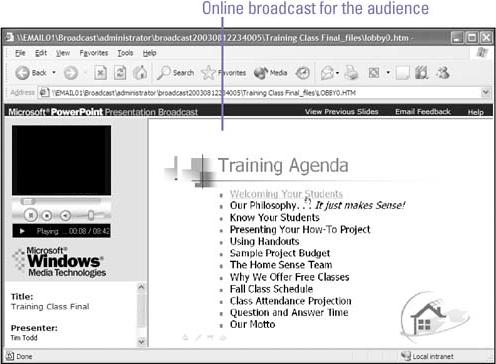Click Welcoming Your Students bullet
The image size is (496, 364).
coord(286,194)
